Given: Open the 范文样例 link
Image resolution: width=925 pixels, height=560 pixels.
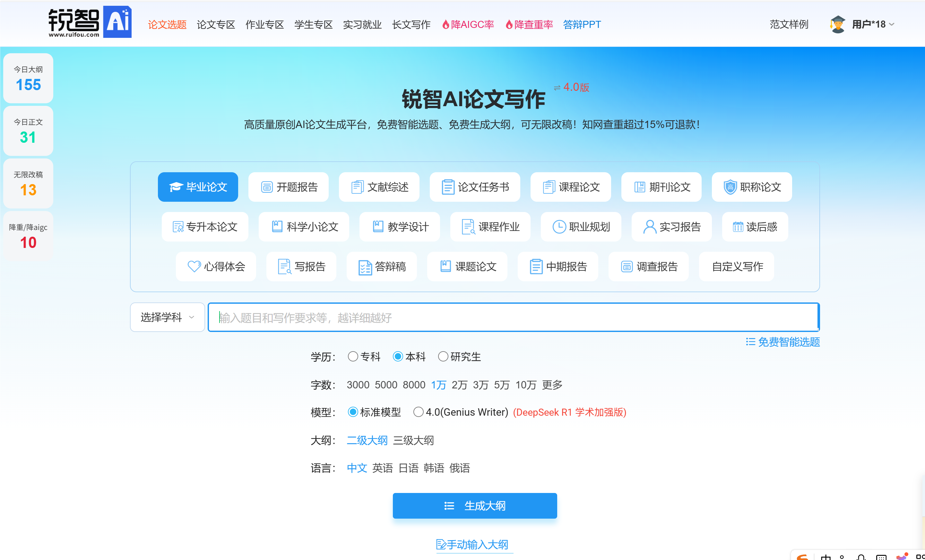Looking at the screenshot, I should (789, 25).
